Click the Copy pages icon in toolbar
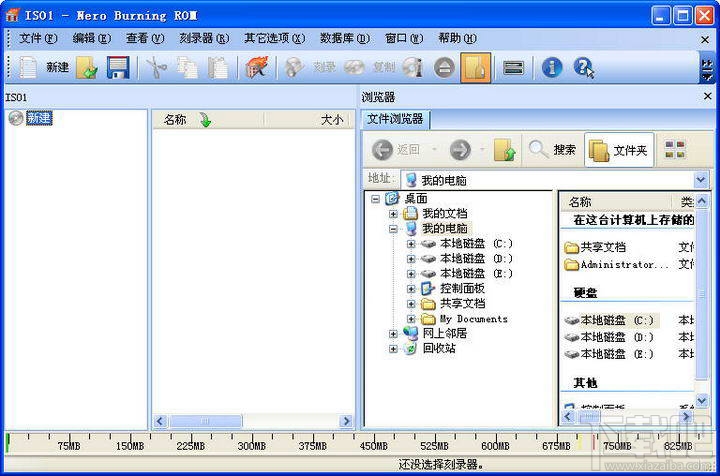Screen dimensions: 720x476 pyautogui.click(x=187, y=68)
